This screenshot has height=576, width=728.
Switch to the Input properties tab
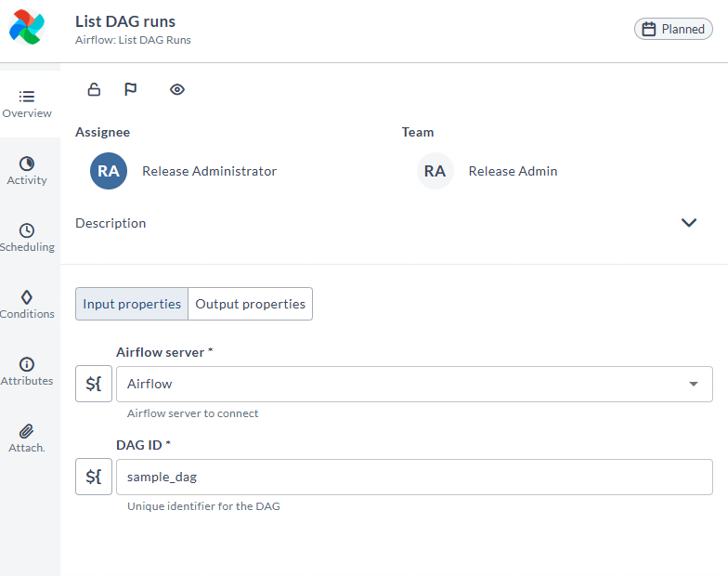(x=132, y=304)
